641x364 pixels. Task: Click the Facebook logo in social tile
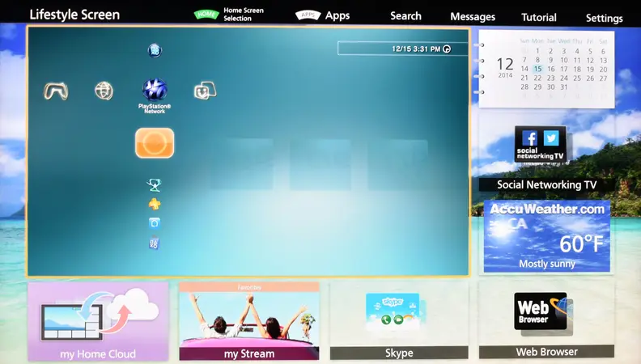[530, 138]
